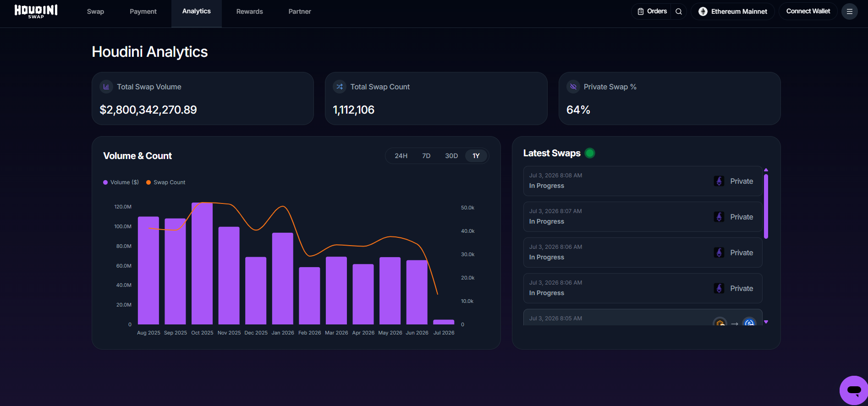Click Connect Wallet
This screenshot has height=406, width=868.
click(808, 11)
